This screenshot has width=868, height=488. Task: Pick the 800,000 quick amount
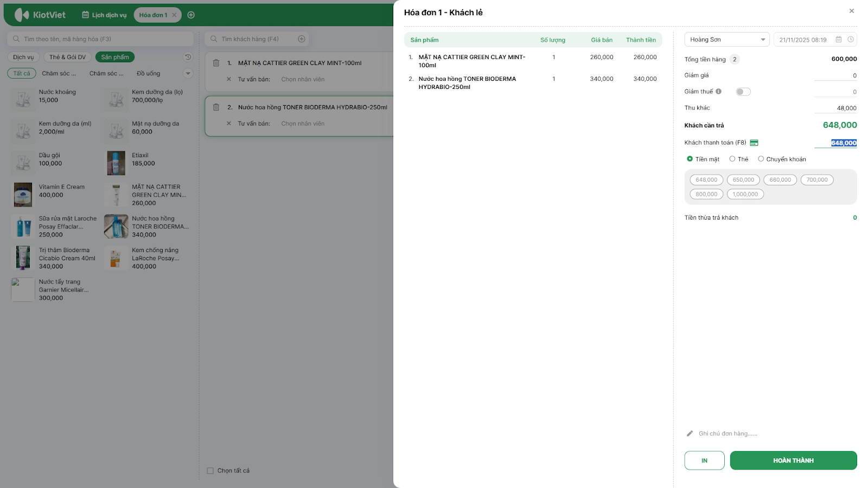pyautogui.click(x=706, y=194)
